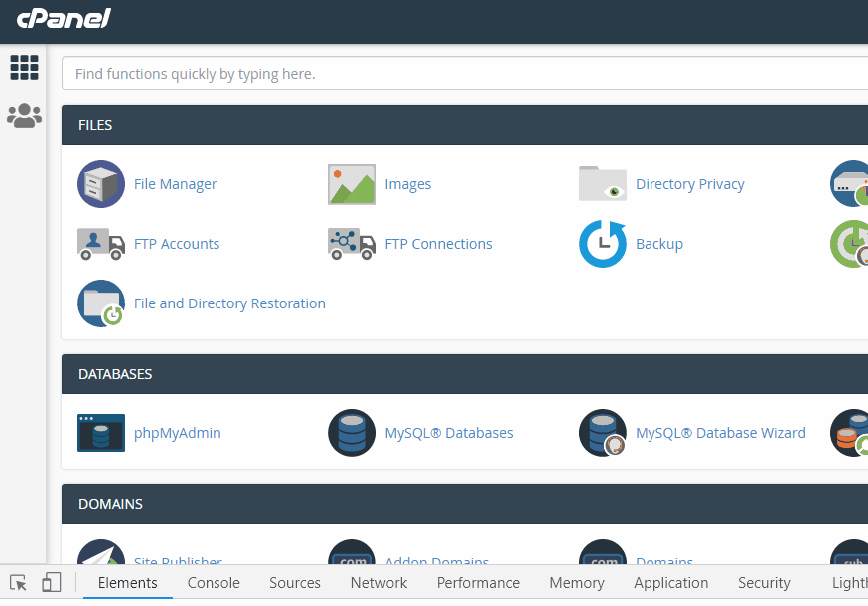Click File and Directory Restoration icon

(101, 303)
